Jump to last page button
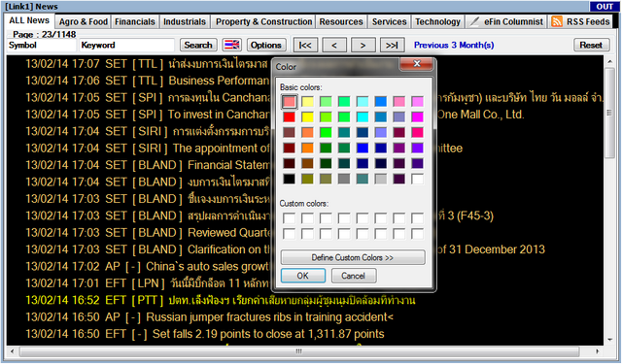622x364 pixels. 392,46
